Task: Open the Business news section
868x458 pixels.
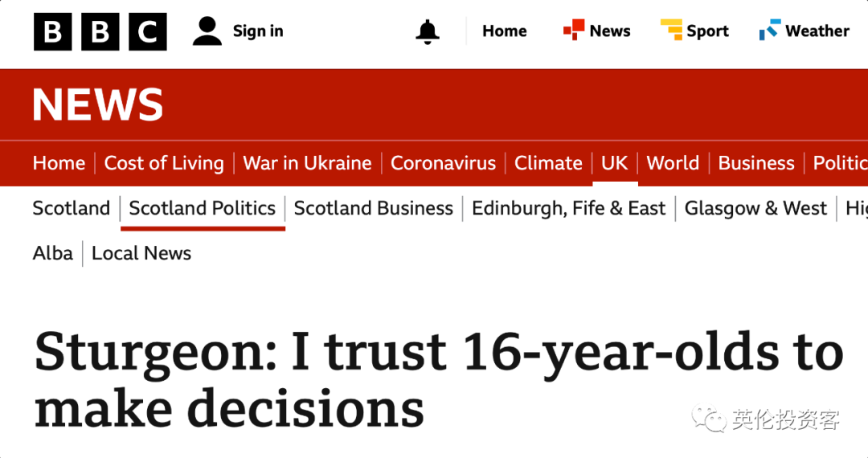Action: (756, 163)
